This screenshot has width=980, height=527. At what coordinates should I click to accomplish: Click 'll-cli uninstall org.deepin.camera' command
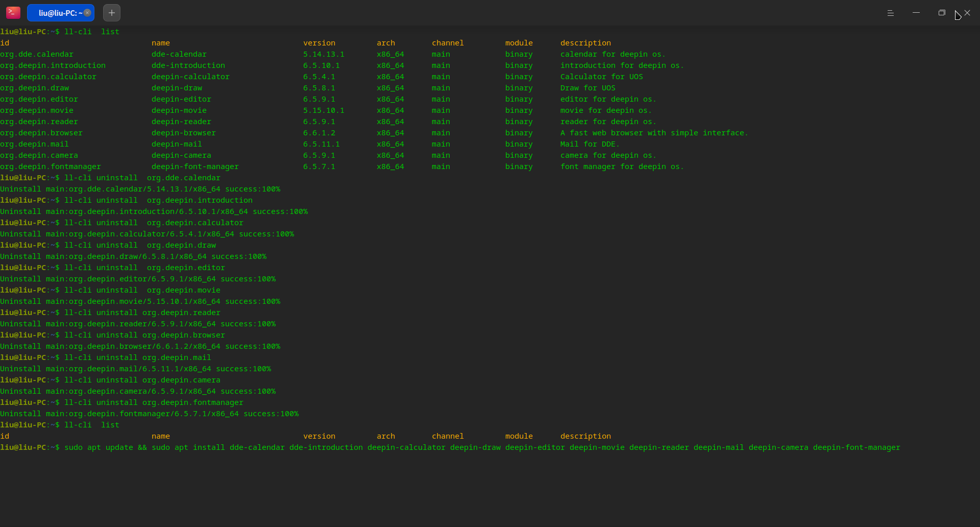[x=142, y=380]
